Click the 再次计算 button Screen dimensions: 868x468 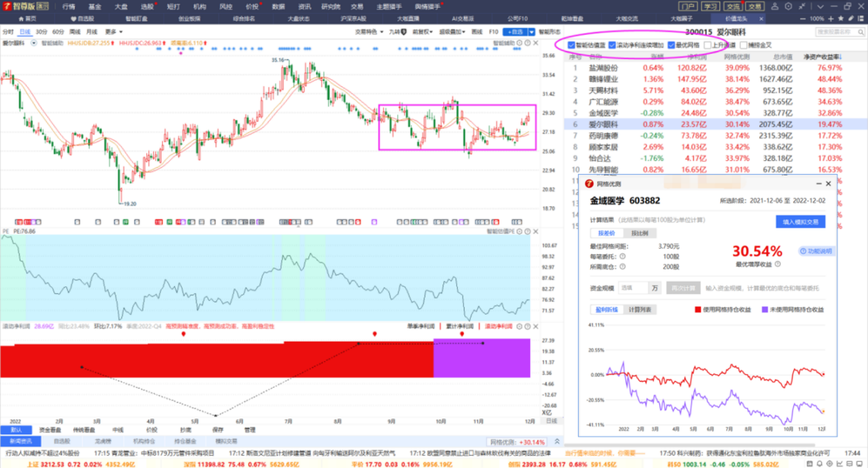coord(683,288)
